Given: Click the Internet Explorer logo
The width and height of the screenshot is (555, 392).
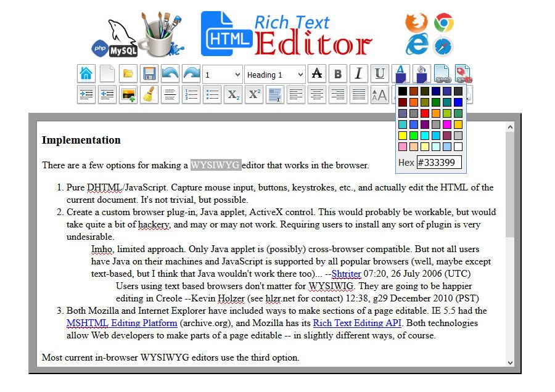Looking at the screenshot, I should click(417, 45).
